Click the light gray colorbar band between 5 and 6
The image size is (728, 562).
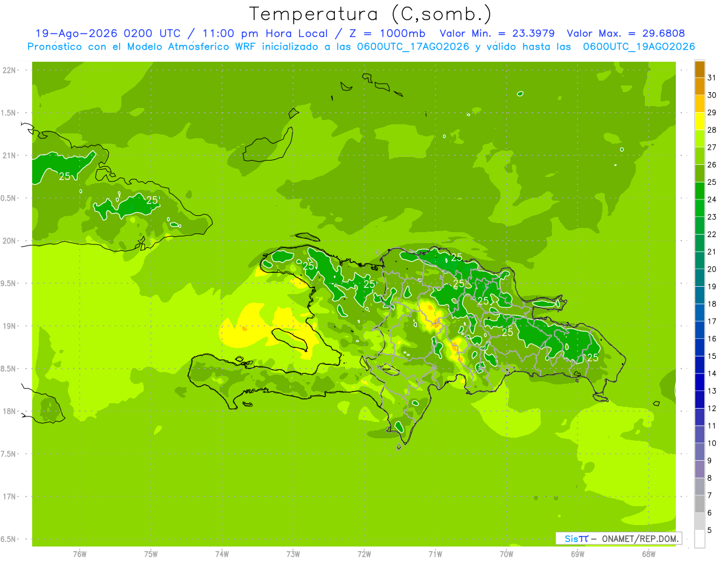point(699,521)
